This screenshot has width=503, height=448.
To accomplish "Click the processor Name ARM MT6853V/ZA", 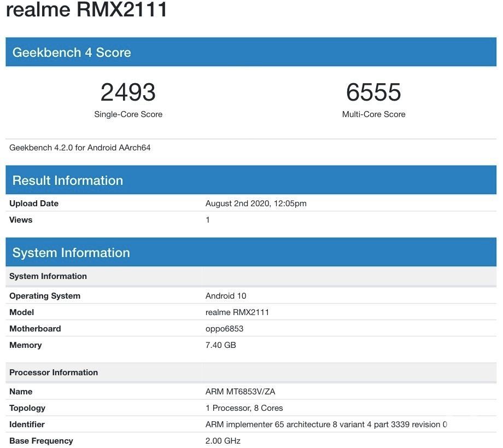I will [239, 391].
